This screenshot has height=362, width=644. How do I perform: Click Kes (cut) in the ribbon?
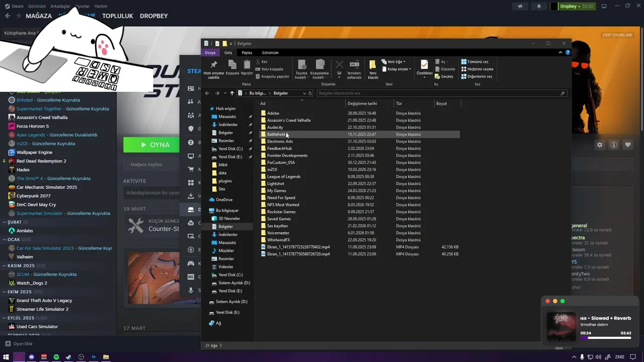(262, 62)
